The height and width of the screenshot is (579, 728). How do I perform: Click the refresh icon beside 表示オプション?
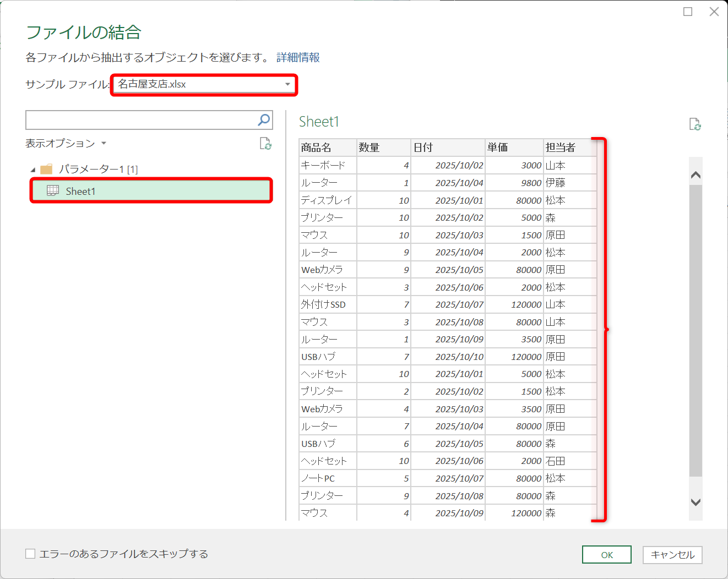(266, 144)
